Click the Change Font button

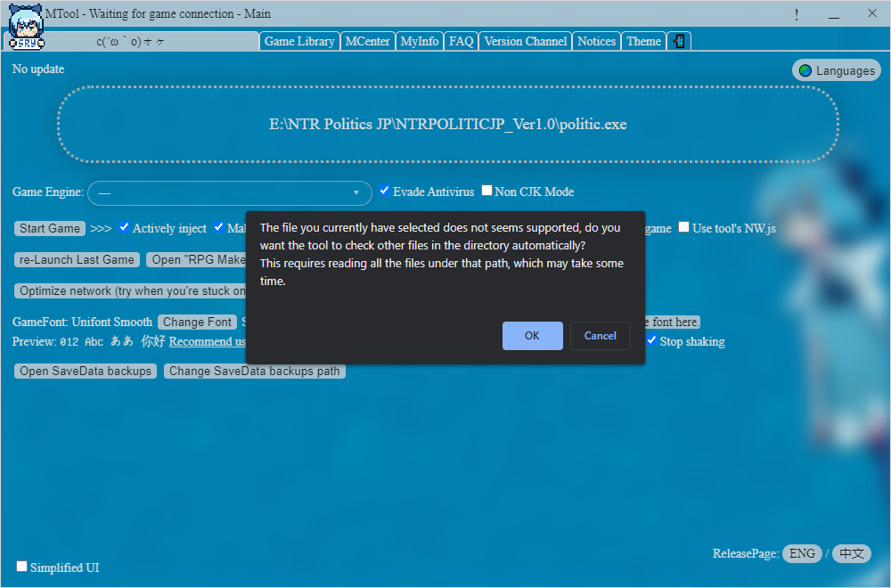tap(197, 323)
